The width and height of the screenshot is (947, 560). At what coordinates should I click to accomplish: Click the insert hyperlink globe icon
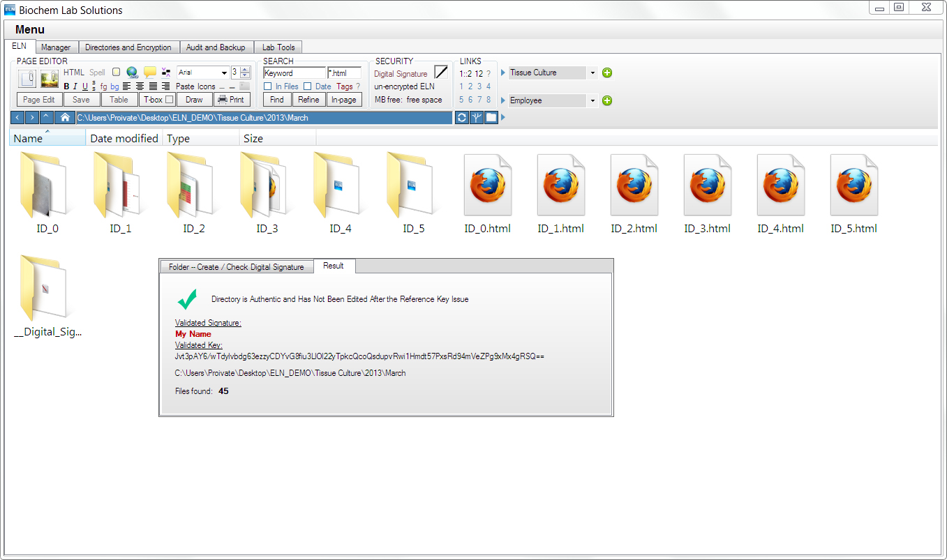tap(132, 72)
